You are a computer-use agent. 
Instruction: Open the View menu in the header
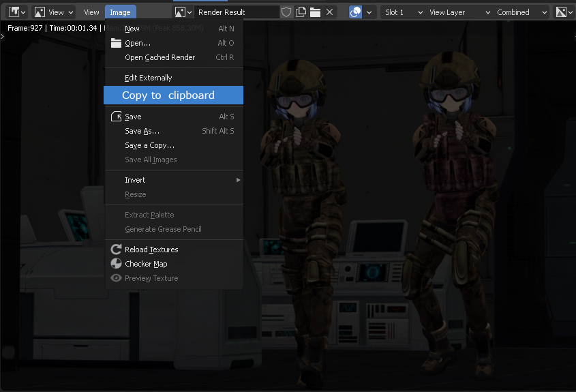coord(91,12)
